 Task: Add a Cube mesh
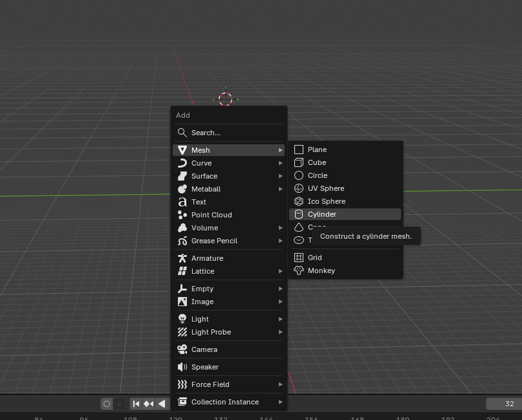[x=345, y=162]
